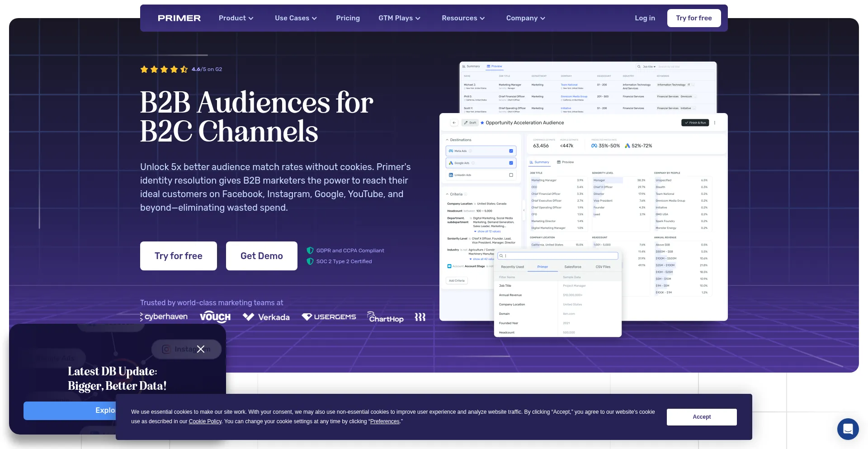
Task: Expand the Use Cases dropdown menu
Action: (296, 18)
